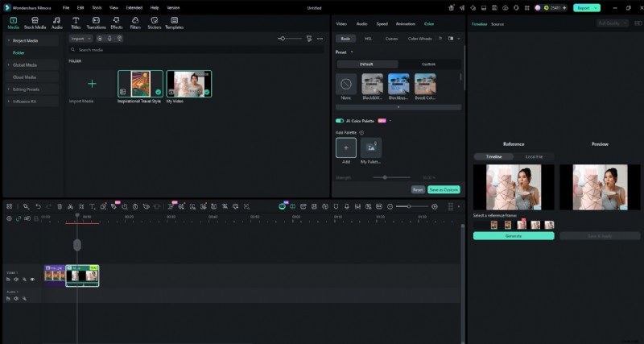Image resolution: width=644 pixels, height=344 pixels.
Task: Click the Generate button
Action: click(514, 236)
